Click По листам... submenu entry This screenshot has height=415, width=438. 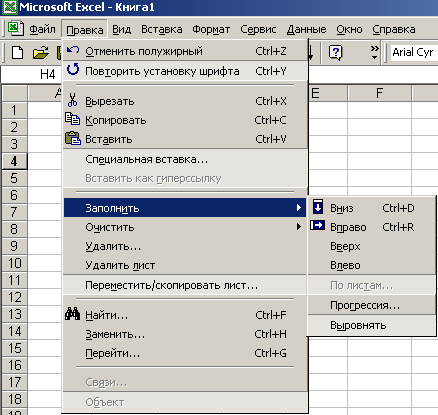[372, 285]
